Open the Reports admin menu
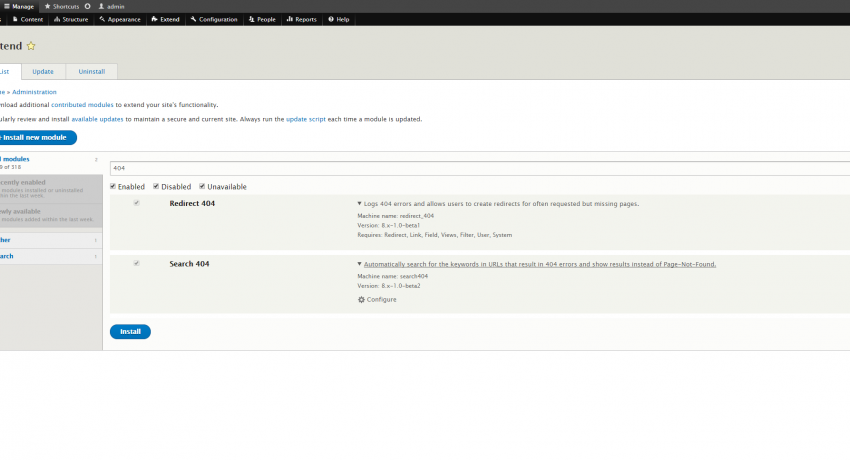The height and width of the screenshot is (460, 850). (301, 20)
